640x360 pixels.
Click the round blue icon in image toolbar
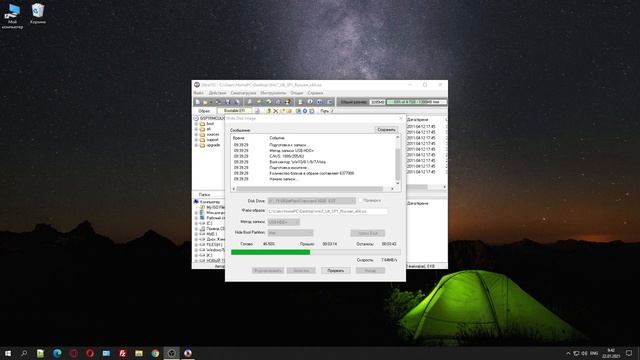305,111
